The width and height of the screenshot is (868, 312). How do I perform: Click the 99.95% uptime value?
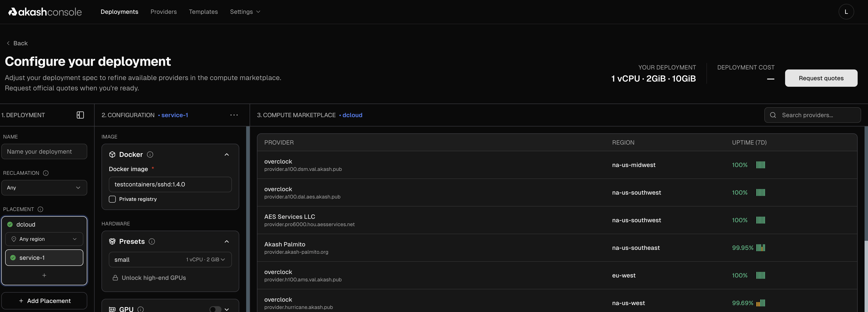click(742, 248)
